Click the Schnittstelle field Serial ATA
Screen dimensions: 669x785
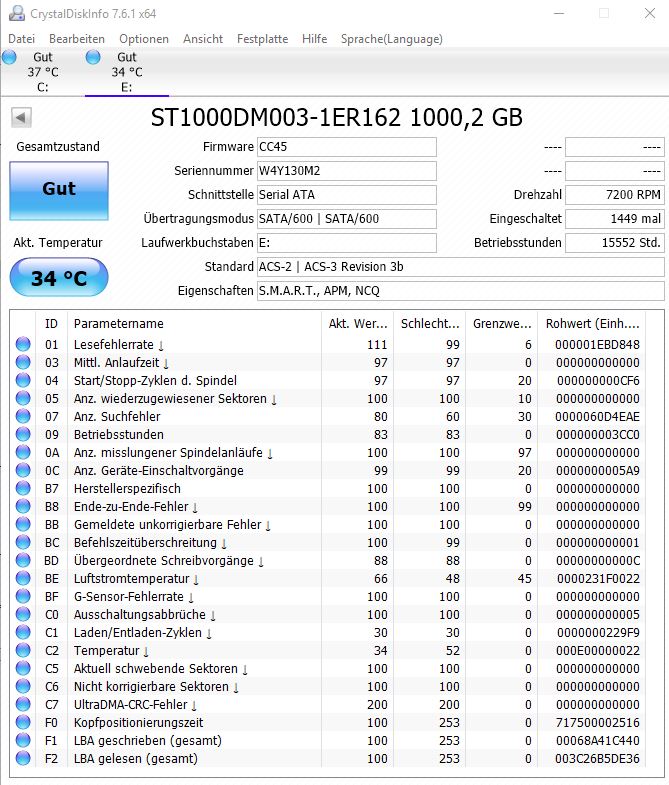coord(347,195)
